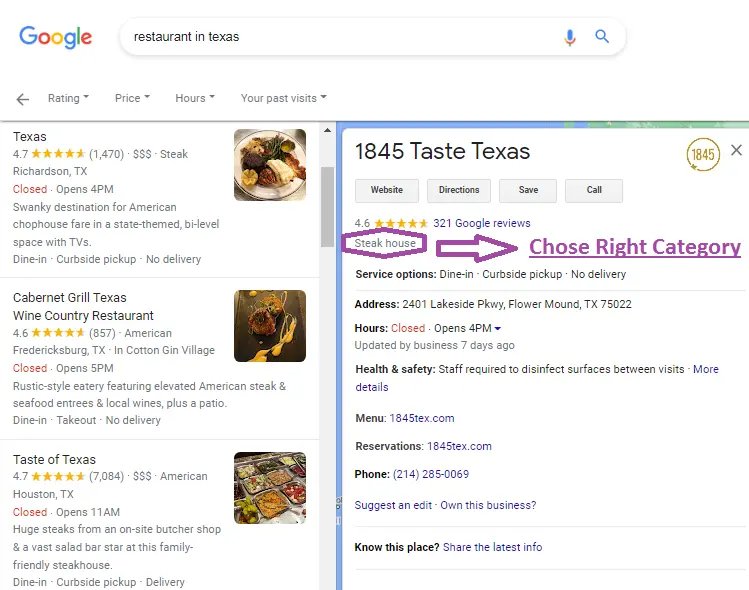The width and height of the screenshot is (749, 590).
Task: Select the Texas result in Richardson
Action: 30,137
